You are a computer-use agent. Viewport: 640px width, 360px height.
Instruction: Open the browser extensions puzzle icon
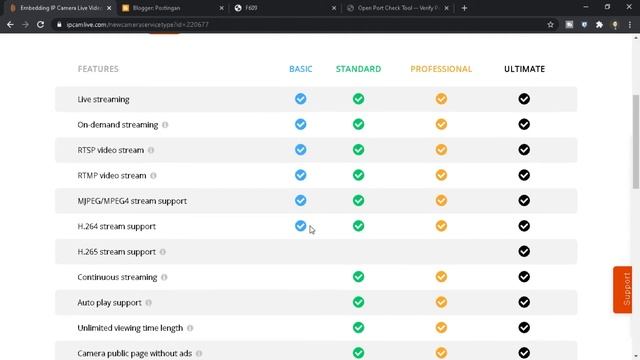click(x=599, y=24)
